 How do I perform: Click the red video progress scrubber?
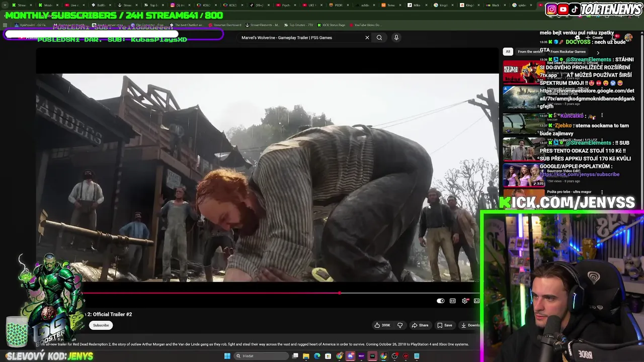click(x=340, y=293)
